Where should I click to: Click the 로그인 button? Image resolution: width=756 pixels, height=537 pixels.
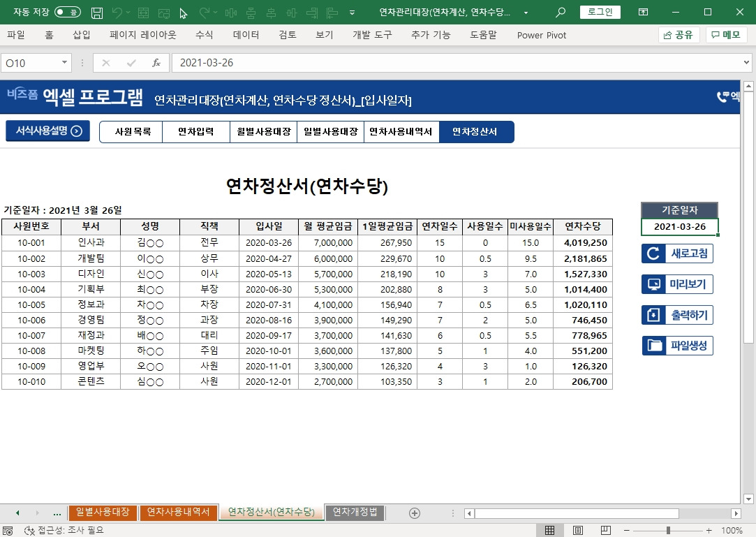click(x=600, y=11)
